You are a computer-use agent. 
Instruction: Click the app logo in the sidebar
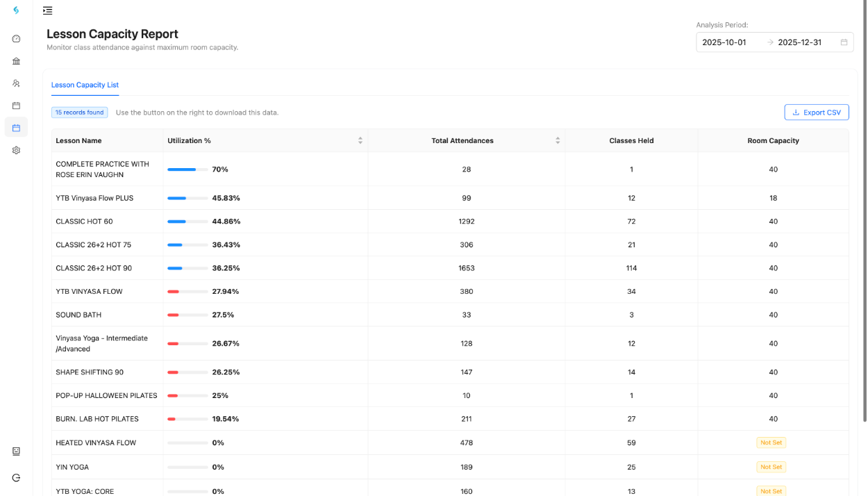pos(16,10)
